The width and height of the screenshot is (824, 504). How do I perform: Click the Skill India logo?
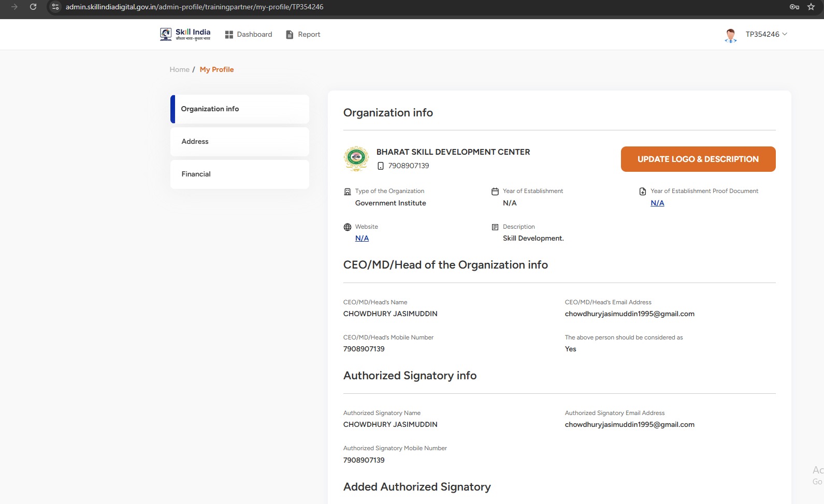(185, 34)
